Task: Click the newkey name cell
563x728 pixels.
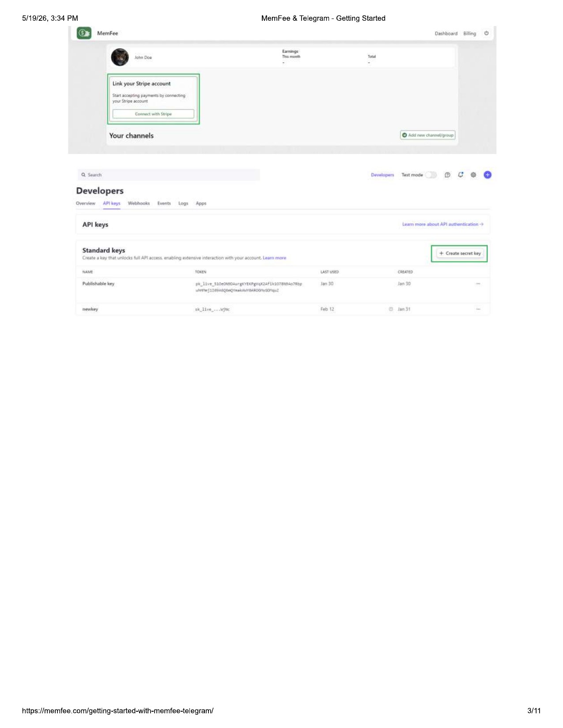Action: tap(90, 309)
